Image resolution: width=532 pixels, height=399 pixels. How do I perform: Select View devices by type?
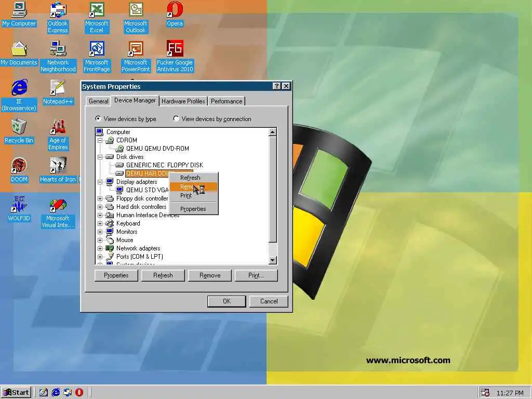click(126, 119)
